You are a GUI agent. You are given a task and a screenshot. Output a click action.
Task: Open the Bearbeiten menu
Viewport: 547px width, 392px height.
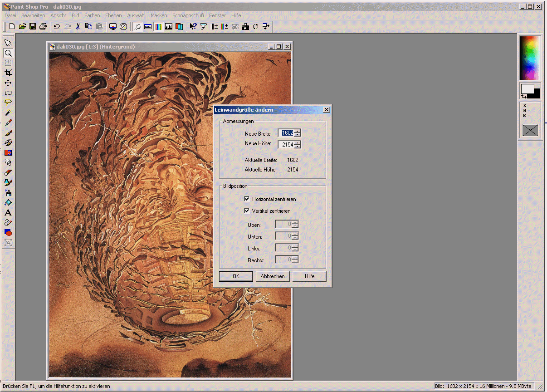33,15
